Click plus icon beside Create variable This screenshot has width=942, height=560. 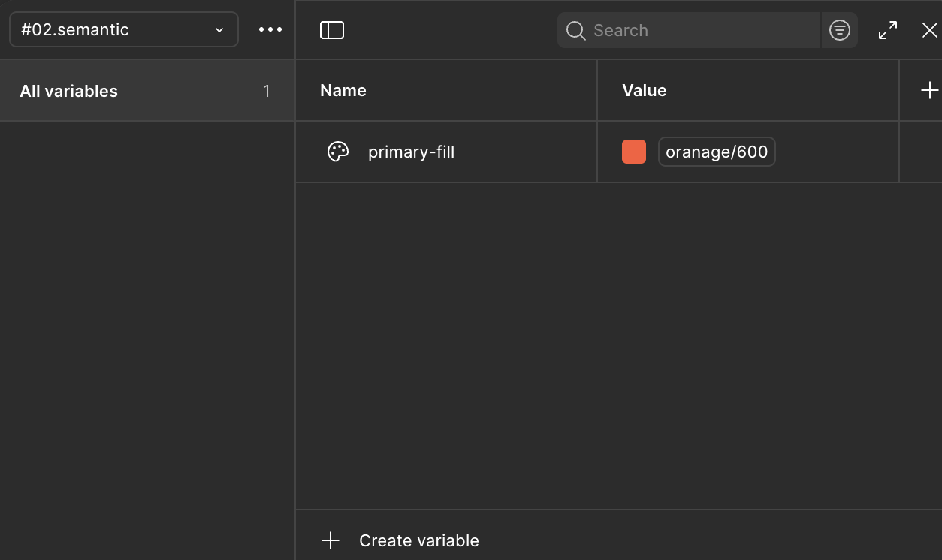coord(331,540)
